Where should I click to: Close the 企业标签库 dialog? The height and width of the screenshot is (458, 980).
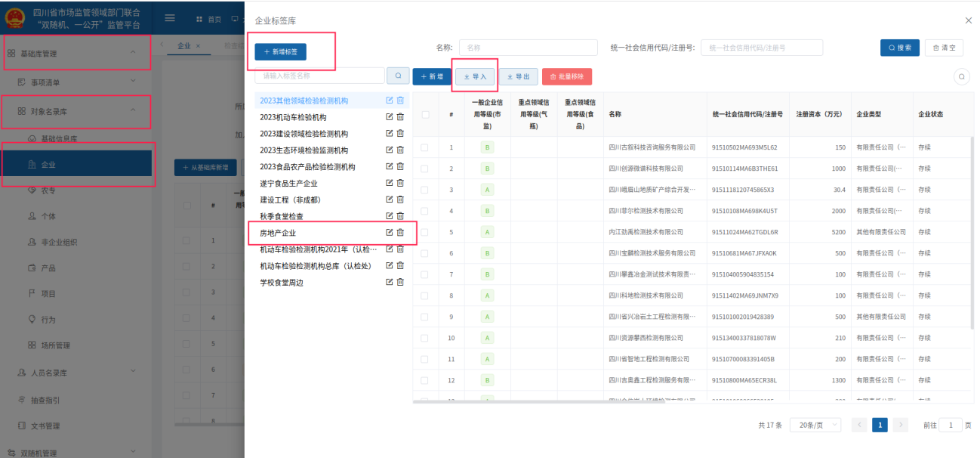(x=969, y=20)
